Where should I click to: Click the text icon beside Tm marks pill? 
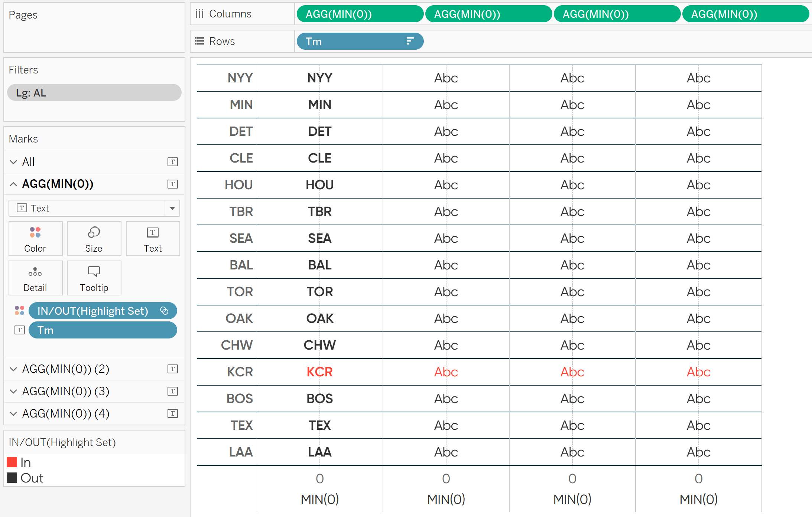[x=20, y=330]
